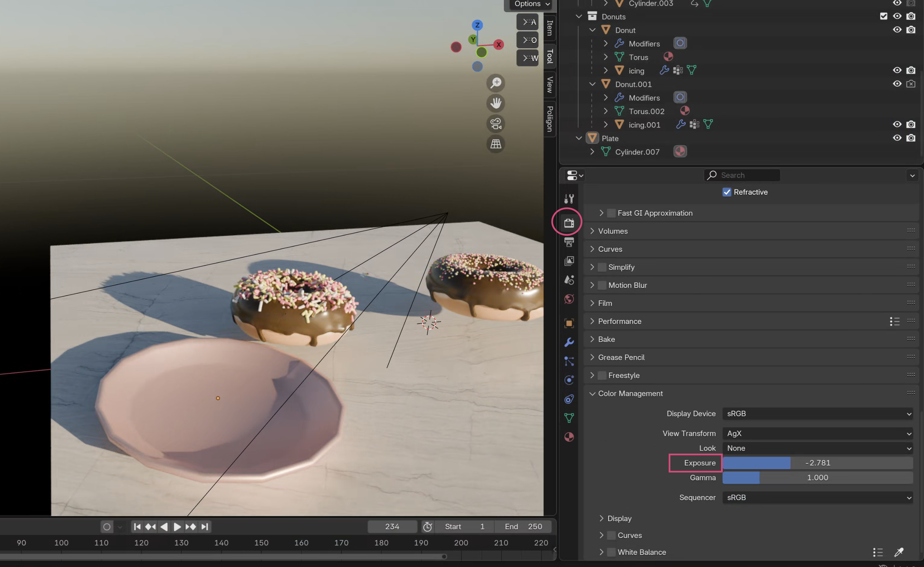The height and width of the screenshot is (567, 924).
Task: Click the pan view hand icon
Action: [x=495, y=103]
